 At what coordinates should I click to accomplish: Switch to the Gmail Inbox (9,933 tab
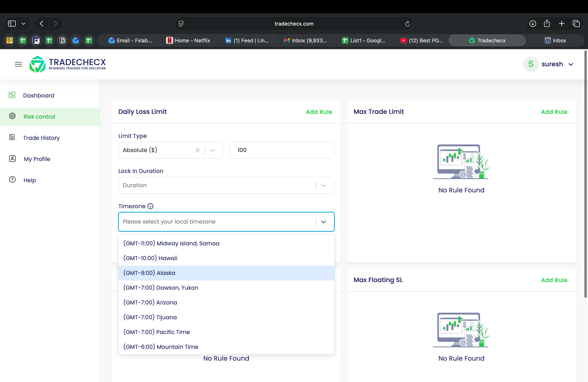pyautogui.click(x=305, y=41)
